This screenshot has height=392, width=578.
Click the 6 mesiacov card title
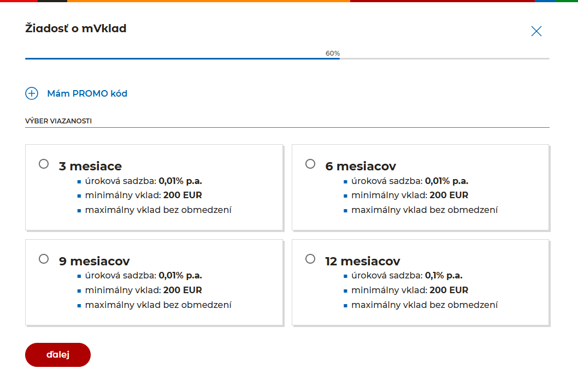[361, 166]
